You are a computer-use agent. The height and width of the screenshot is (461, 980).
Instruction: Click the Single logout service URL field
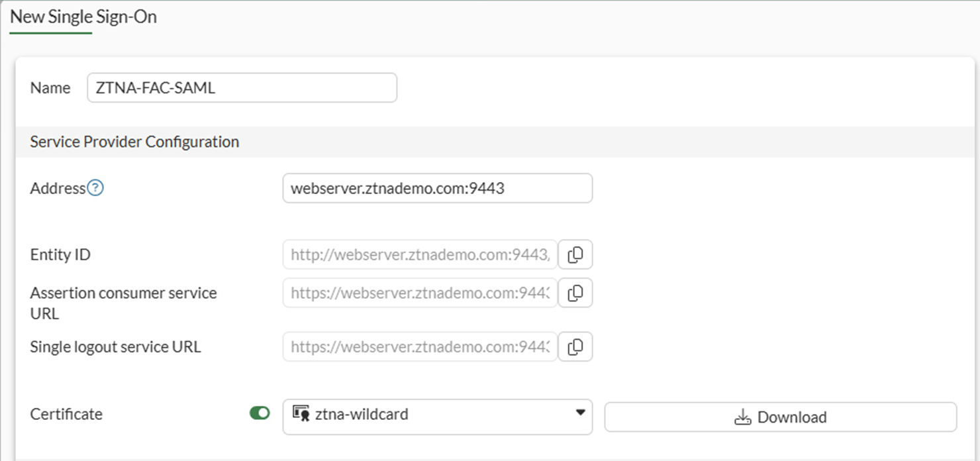pos(420,346)
